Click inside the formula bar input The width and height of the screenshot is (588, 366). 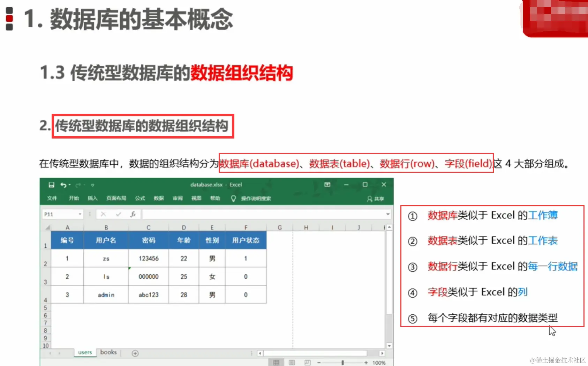263,214
